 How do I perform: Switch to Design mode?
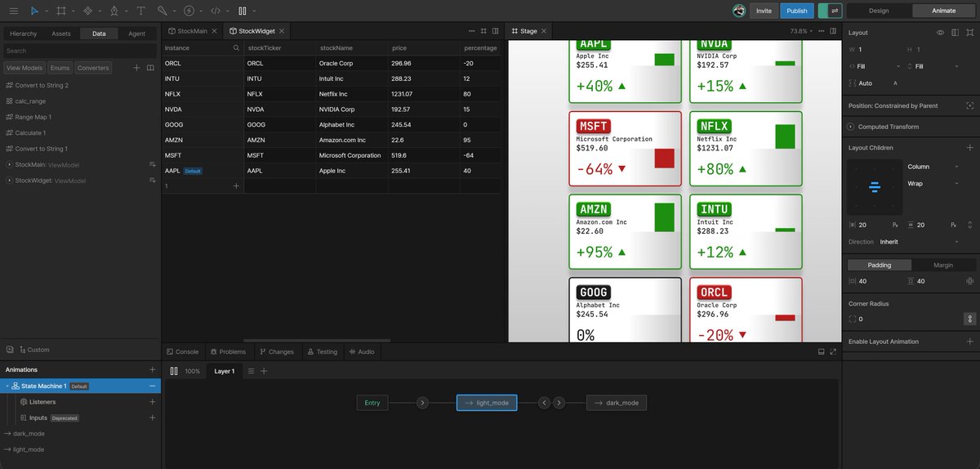[879, 11]
